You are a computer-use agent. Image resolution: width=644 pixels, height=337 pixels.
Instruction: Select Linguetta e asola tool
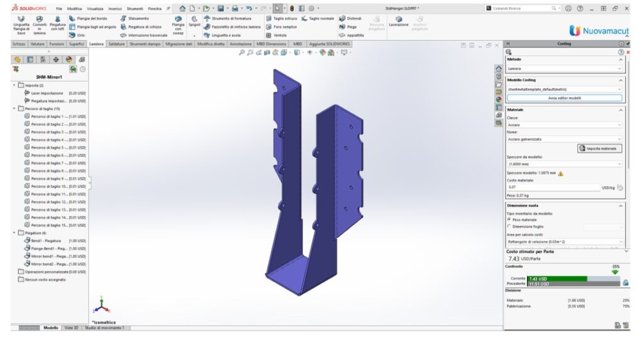click(x=222, y=35)
